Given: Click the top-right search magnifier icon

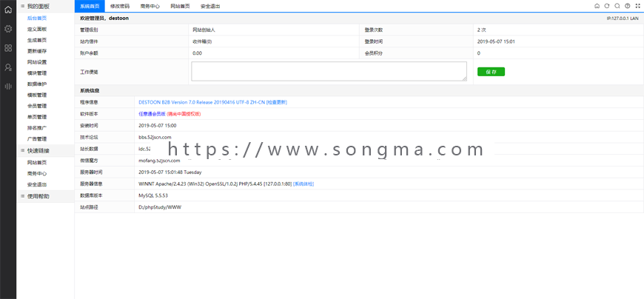Looking at the screenshot, I should click(x=617, y=6).
